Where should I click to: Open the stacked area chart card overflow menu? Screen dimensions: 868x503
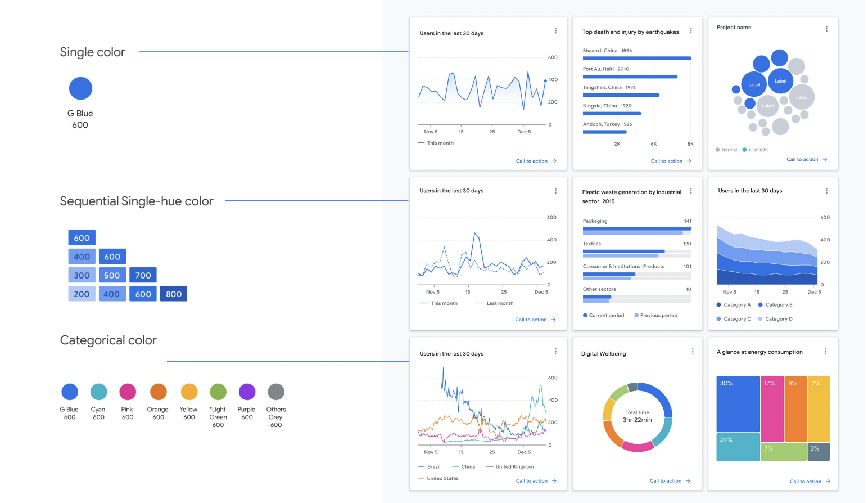(826, 191)
